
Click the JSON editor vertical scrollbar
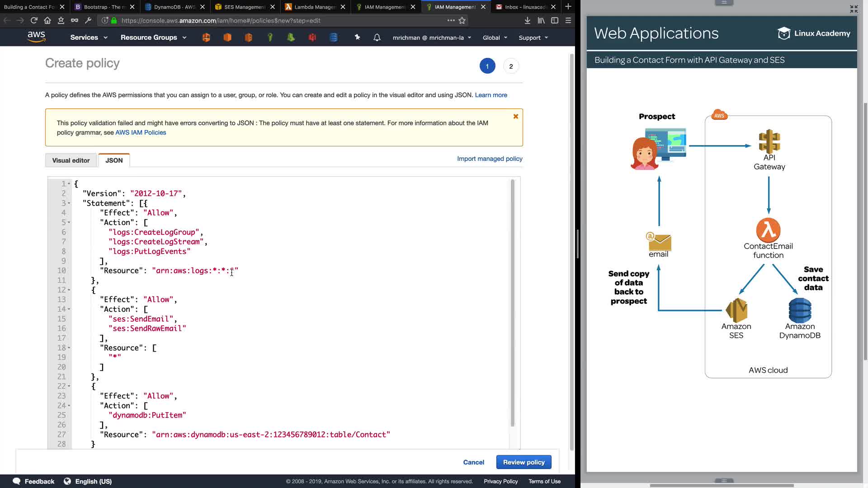click(512, 303)
